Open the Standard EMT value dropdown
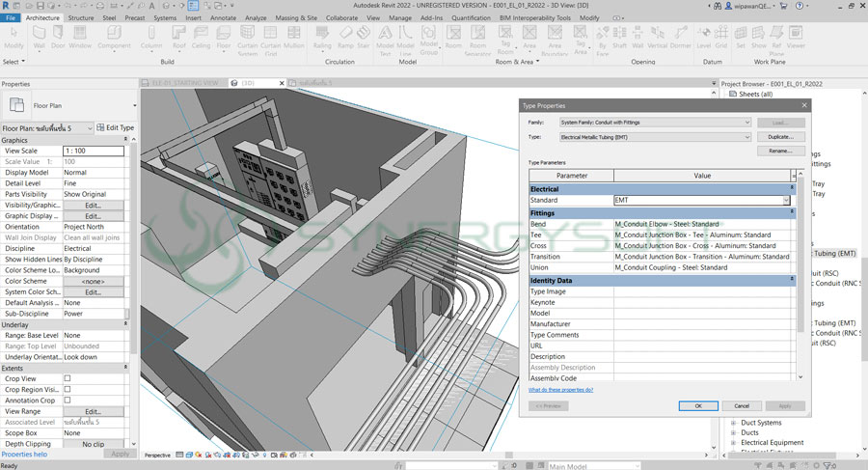Image resolution: width=868 pixels, height=470 pixels. tap(786, 200)
